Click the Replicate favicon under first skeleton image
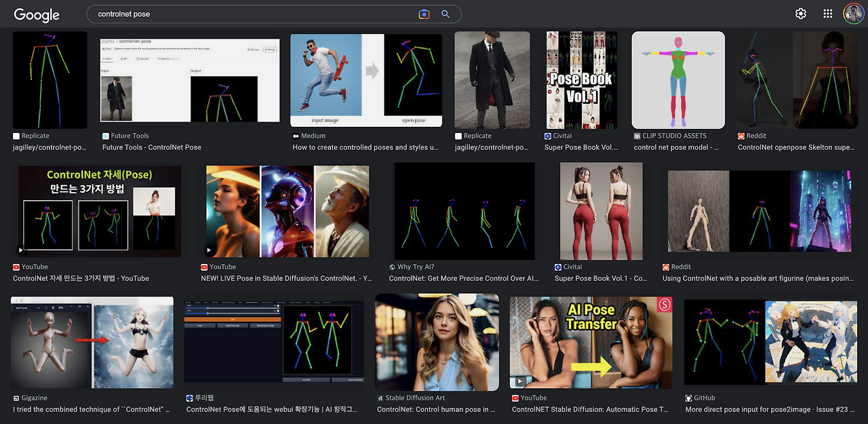This screenshot has height=424, width=868. pyautogui.click(x=16, y=136)
